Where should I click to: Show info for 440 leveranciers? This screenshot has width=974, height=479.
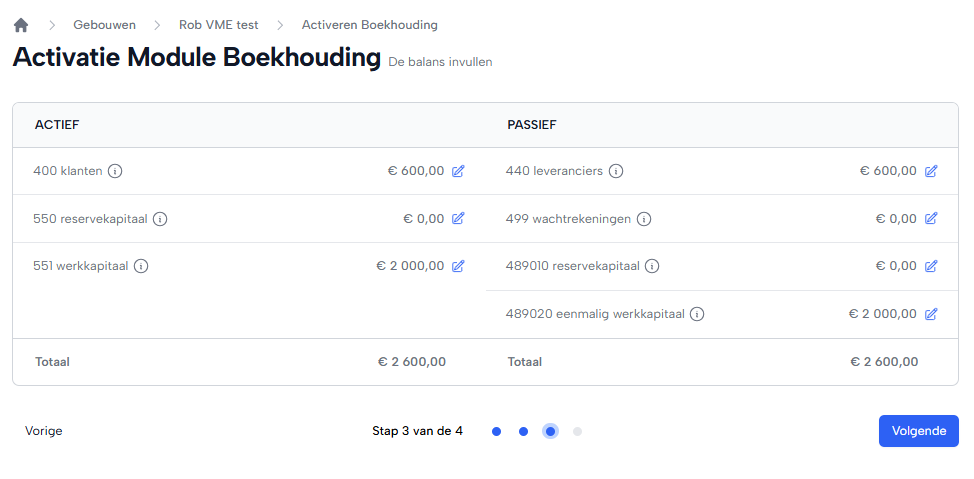616,171
